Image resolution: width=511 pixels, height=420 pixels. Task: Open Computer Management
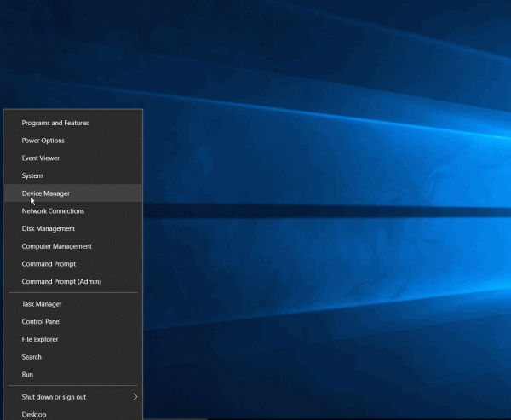tap(73, 246)
